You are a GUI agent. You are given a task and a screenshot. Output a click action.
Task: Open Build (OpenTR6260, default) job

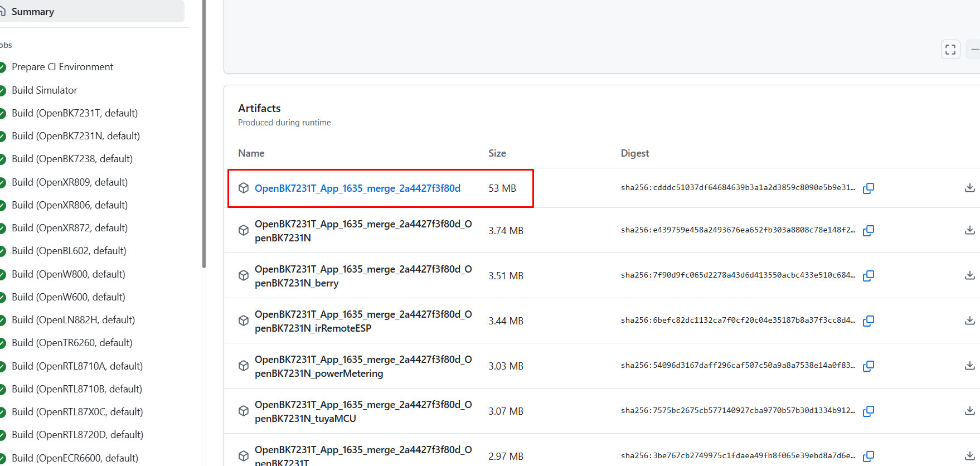(x=72, y=343)
